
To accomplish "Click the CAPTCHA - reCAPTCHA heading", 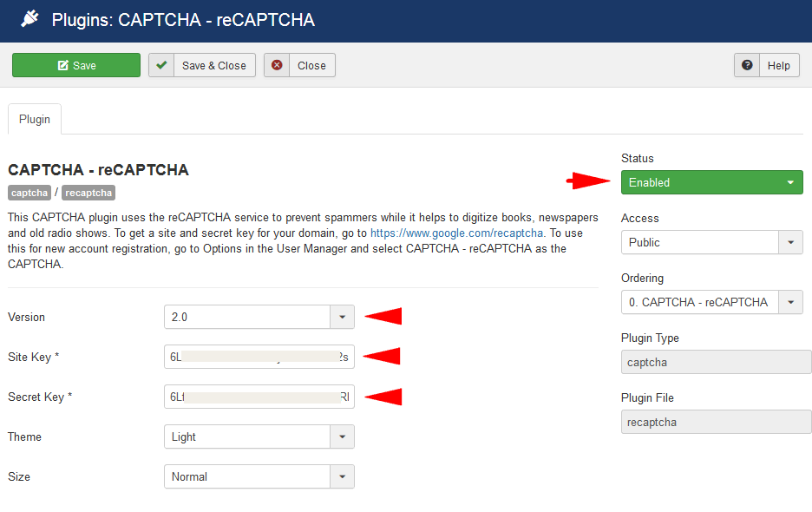I will pyautogui.click(x=98, y=170).
